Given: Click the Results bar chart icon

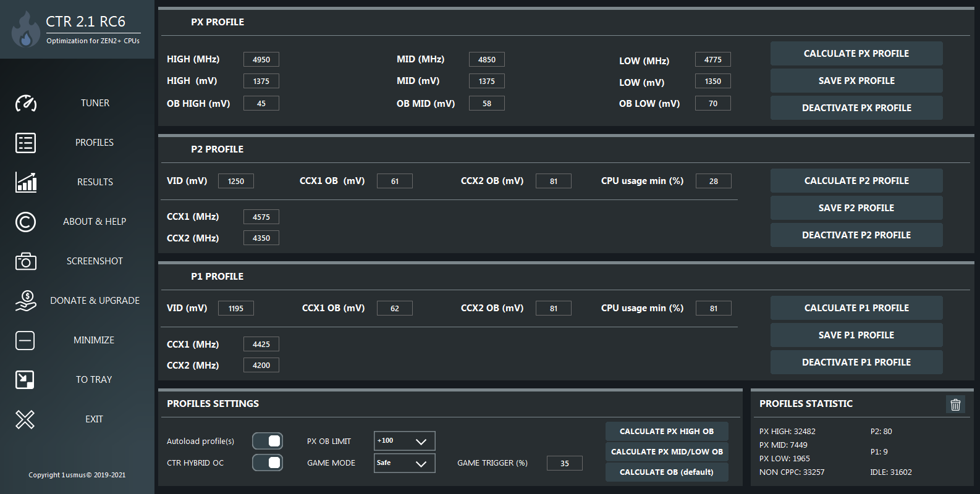Looking at the screenshot, I should pos(25,182).
